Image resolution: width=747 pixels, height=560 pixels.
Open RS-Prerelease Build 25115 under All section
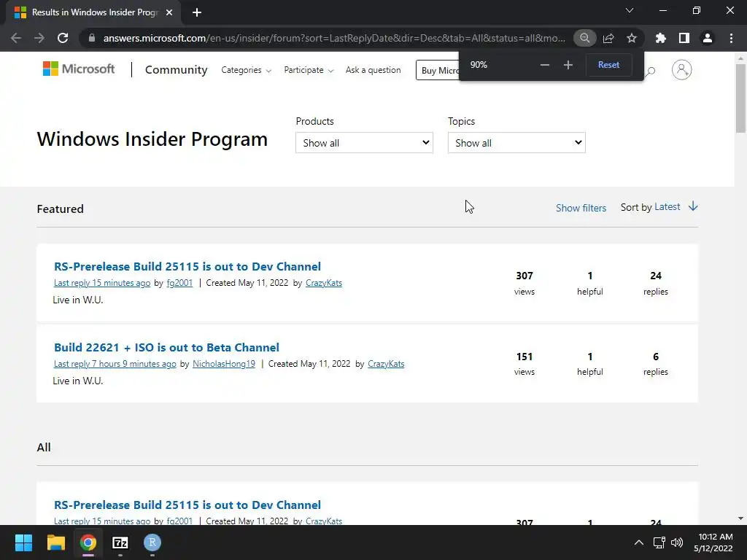coord(187,505)
